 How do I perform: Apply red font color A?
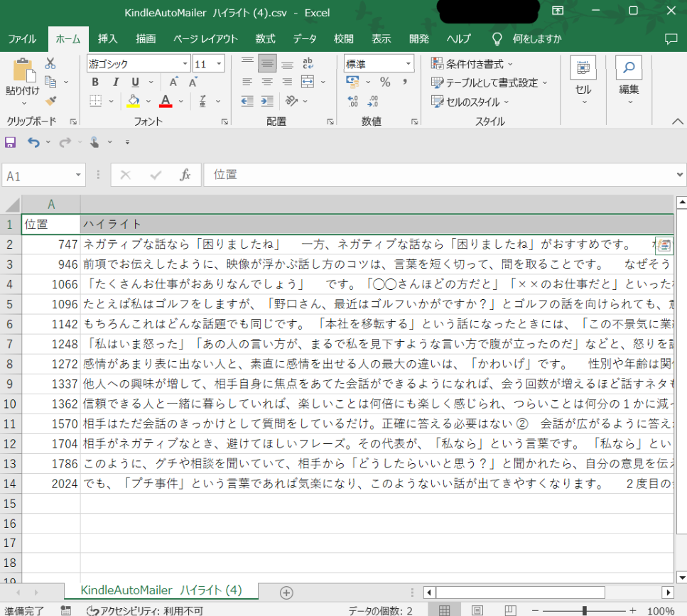click(x=166, y=101)
